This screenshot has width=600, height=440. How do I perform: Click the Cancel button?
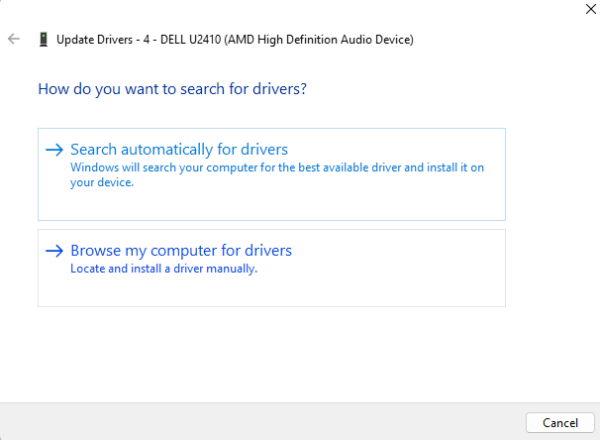(560, 422)
